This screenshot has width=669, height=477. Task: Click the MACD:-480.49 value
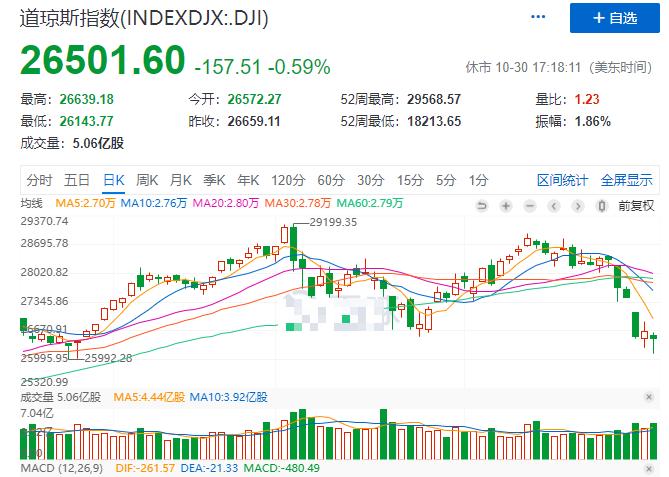click(282, 468)
